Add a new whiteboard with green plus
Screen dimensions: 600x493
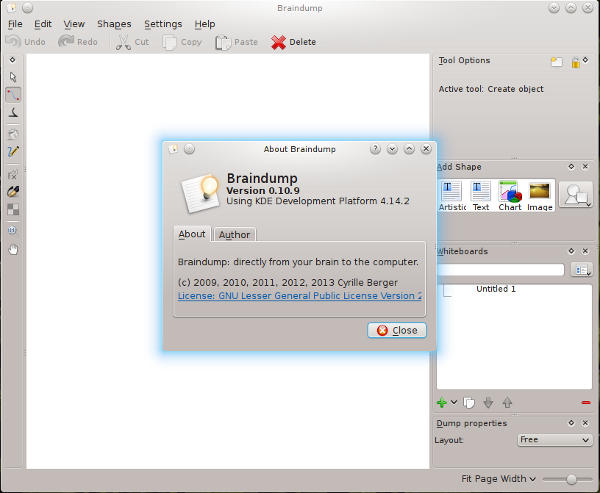coord(442,403)
